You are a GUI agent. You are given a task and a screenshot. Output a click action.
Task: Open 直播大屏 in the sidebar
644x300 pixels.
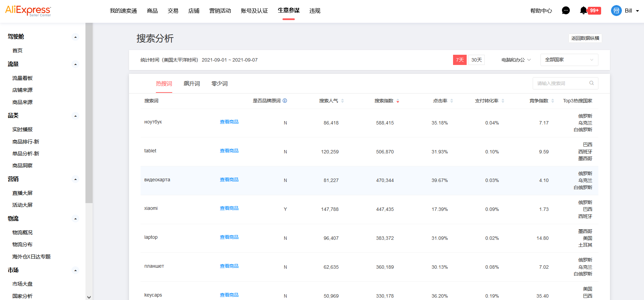pyautogui.click(x=22, y=193)
